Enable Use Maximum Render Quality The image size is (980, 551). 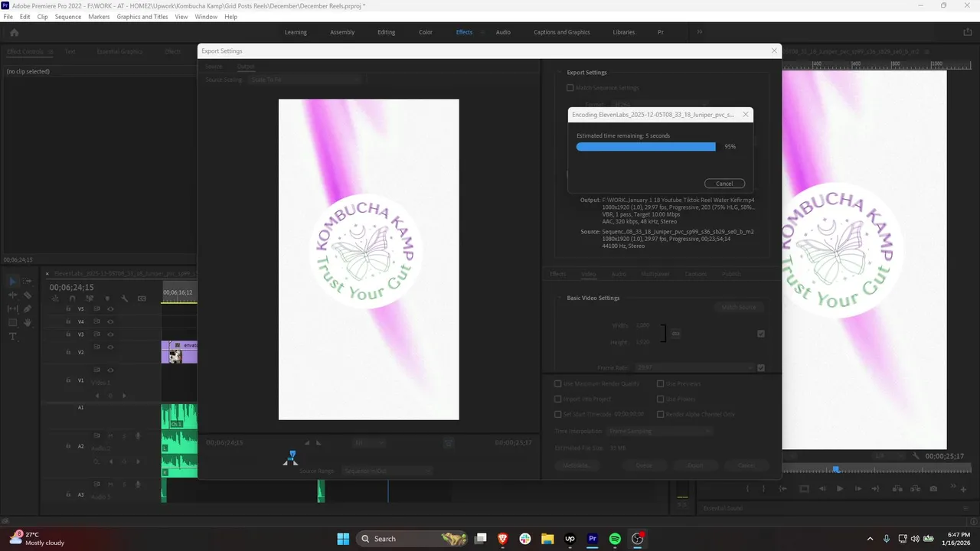pos(557,383)
